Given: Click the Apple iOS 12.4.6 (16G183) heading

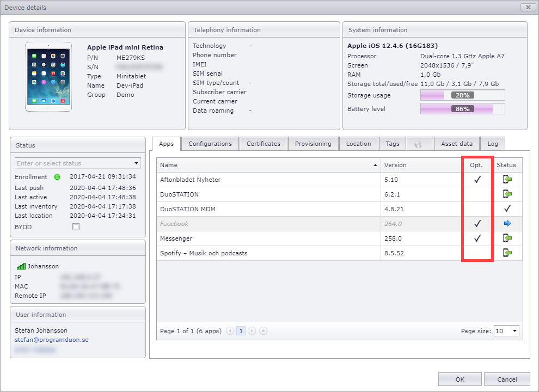Looking at the screenshot, I should coord(392,46).
